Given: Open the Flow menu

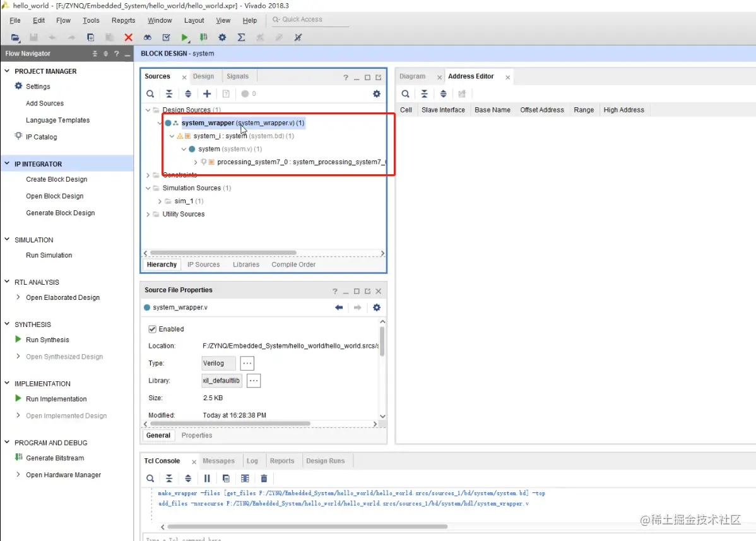Looking at the screenshot, I should tap(63, 20).
